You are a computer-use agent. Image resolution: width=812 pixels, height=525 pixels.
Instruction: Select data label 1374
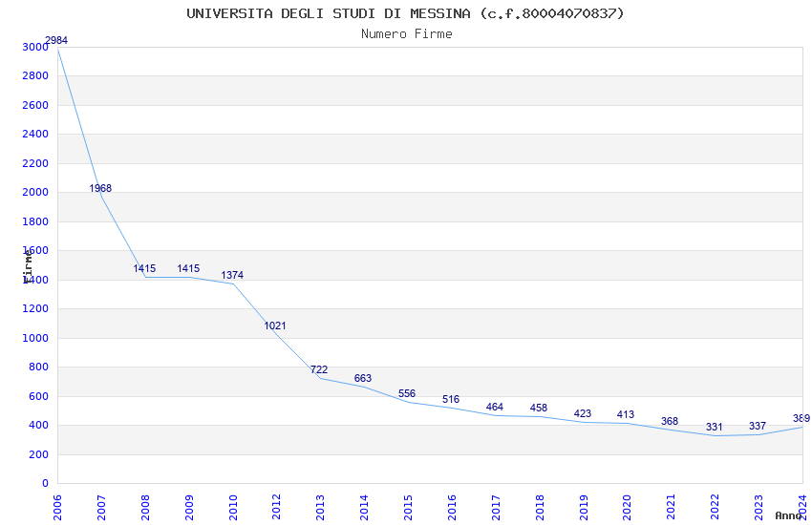[232, 275]
